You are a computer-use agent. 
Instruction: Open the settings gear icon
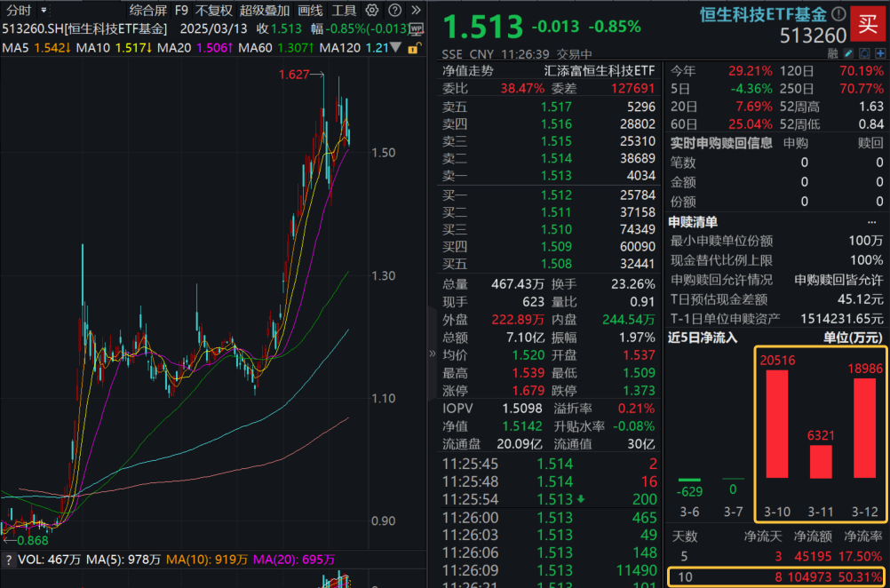372,11
